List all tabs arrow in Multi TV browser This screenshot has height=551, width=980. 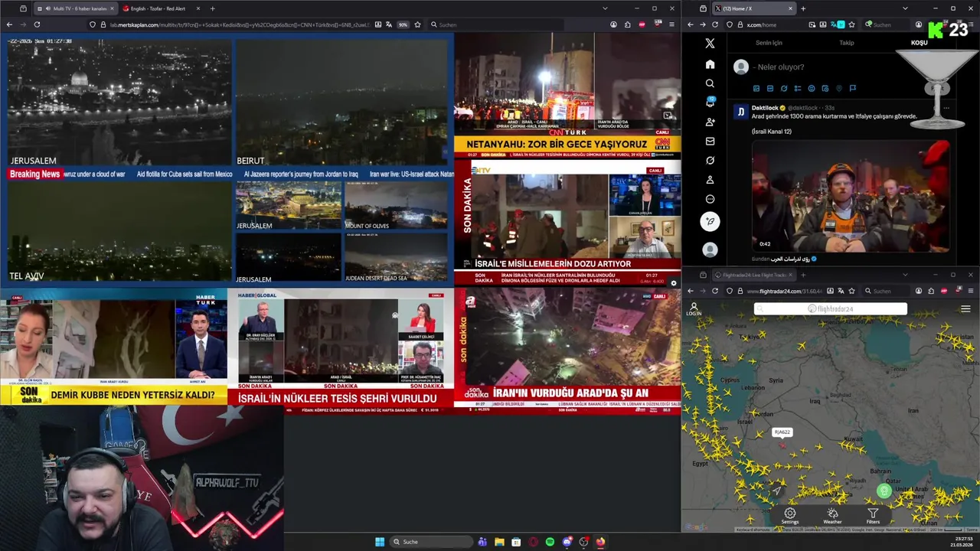click(x=605, y=8)
